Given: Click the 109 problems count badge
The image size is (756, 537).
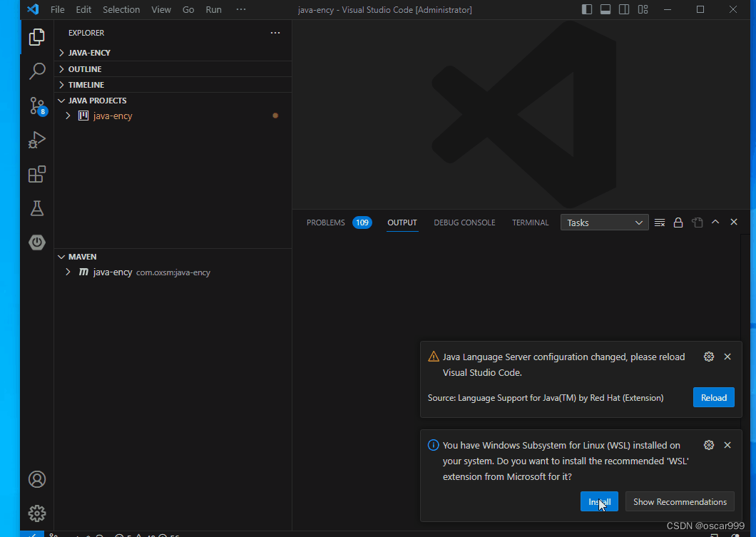Looking at the screenshot, I should [x=362, y=223].
